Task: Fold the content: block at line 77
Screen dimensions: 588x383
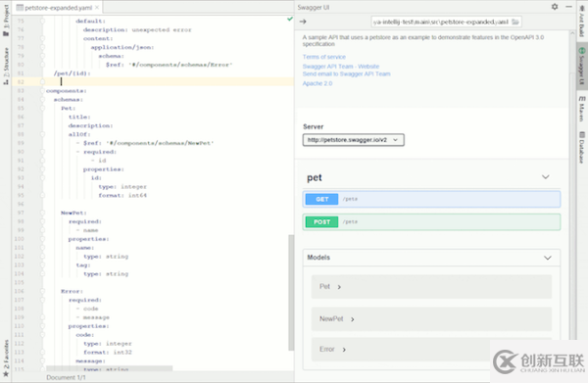Action: 42,38
